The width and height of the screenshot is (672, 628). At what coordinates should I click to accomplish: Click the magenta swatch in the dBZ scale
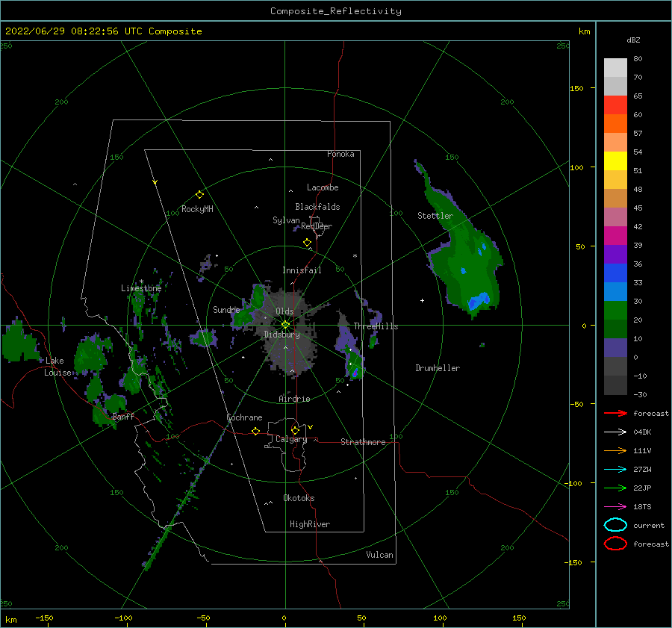coord(615,236)
